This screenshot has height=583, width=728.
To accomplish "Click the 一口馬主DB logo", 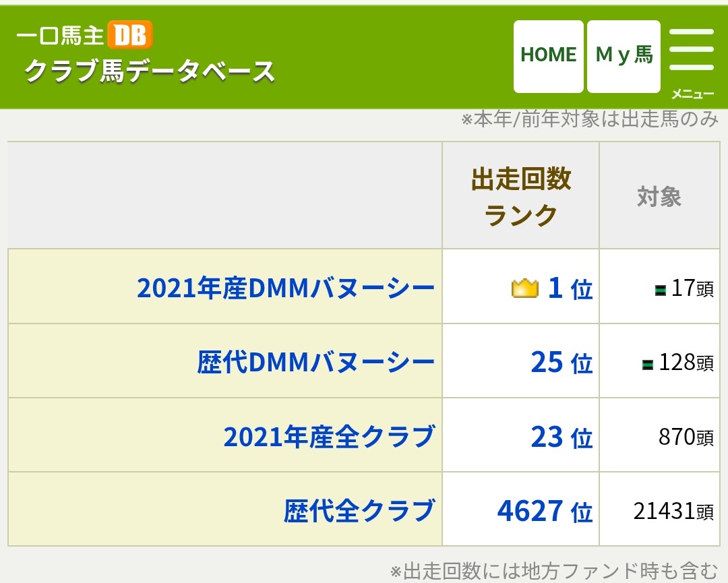I will coord(84,35).
